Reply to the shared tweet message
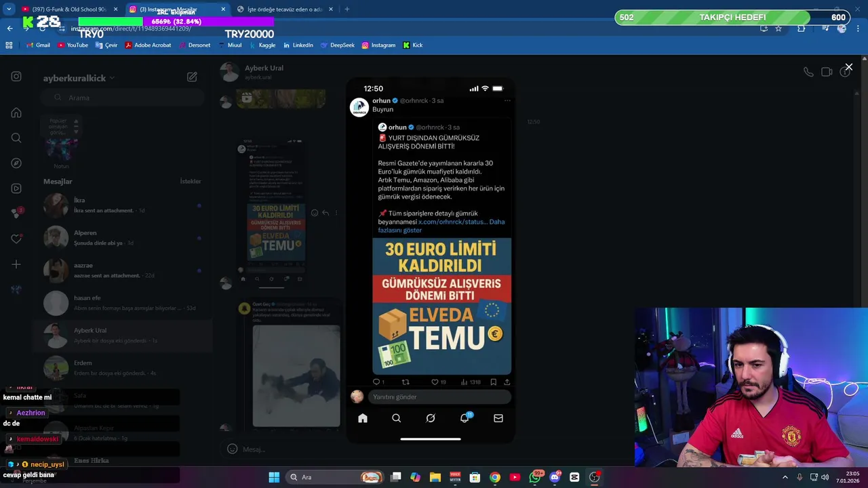Viewport: 868px width, 488px height. click(325, 213)
